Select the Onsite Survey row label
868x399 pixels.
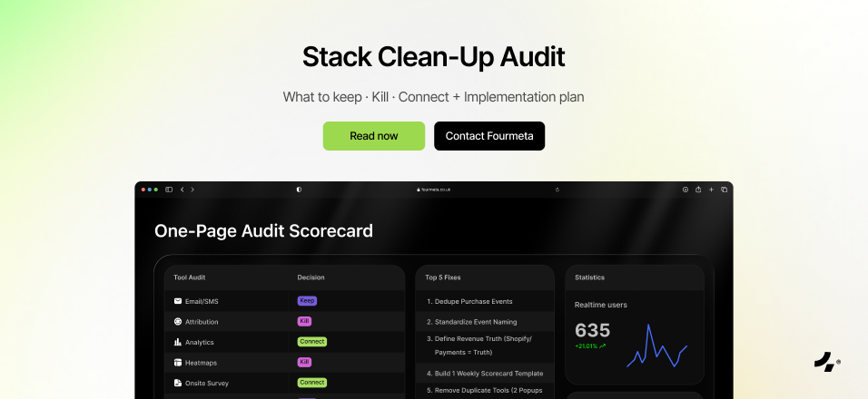pyautogui.click(x=207, y=384)
